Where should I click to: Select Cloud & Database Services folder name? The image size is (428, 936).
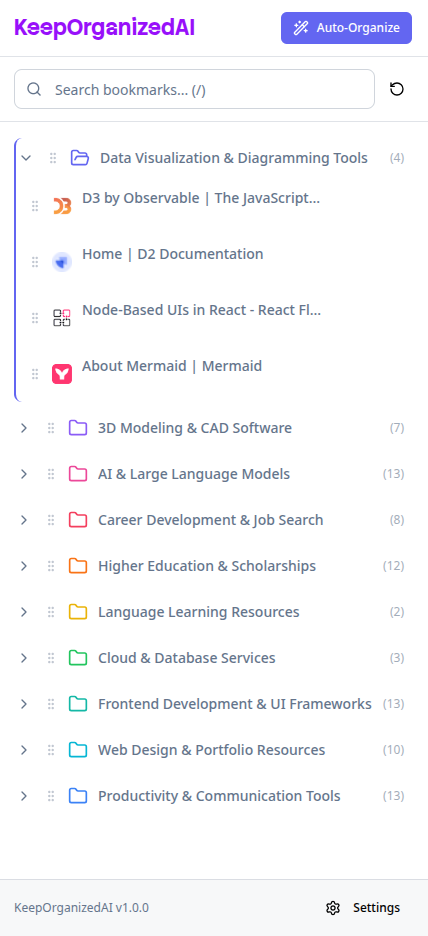[x=187, y=658]
